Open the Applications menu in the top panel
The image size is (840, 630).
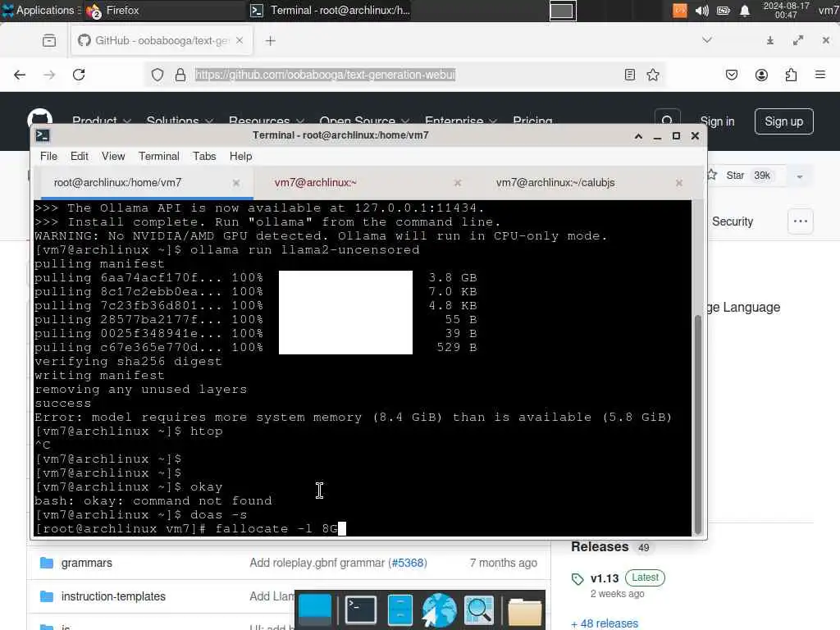coord(39,10)
